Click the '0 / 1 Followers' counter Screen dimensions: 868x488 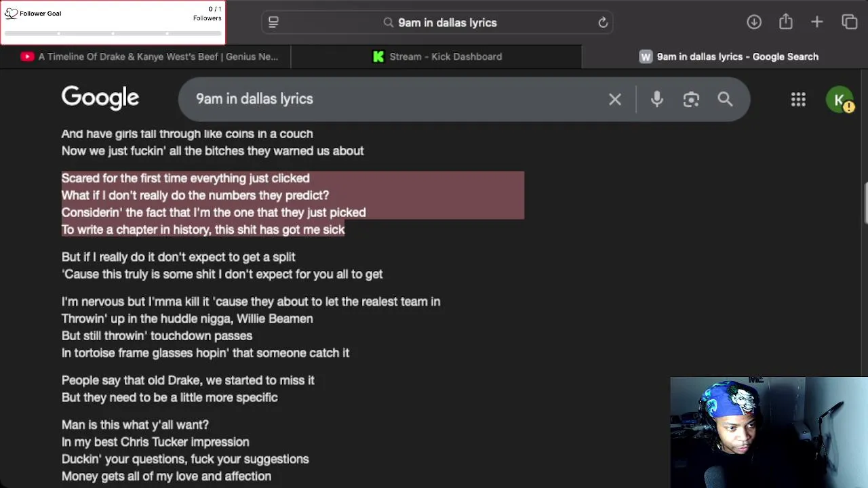click(208, 14)
